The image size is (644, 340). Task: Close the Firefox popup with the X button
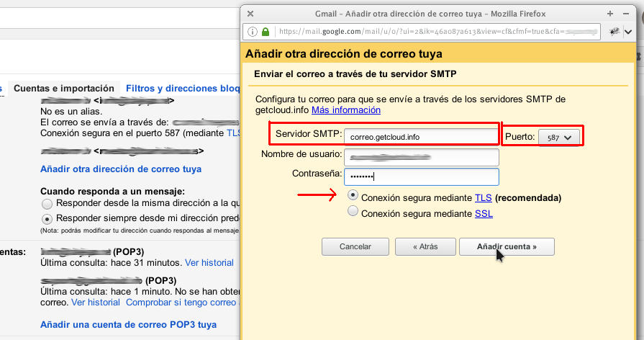click(250, 14)
